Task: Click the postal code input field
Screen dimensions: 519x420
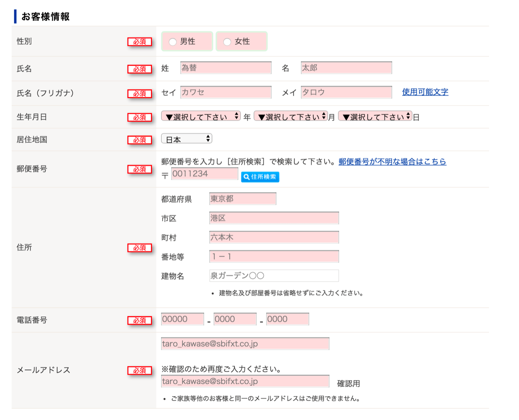Action: pos(205,174)
